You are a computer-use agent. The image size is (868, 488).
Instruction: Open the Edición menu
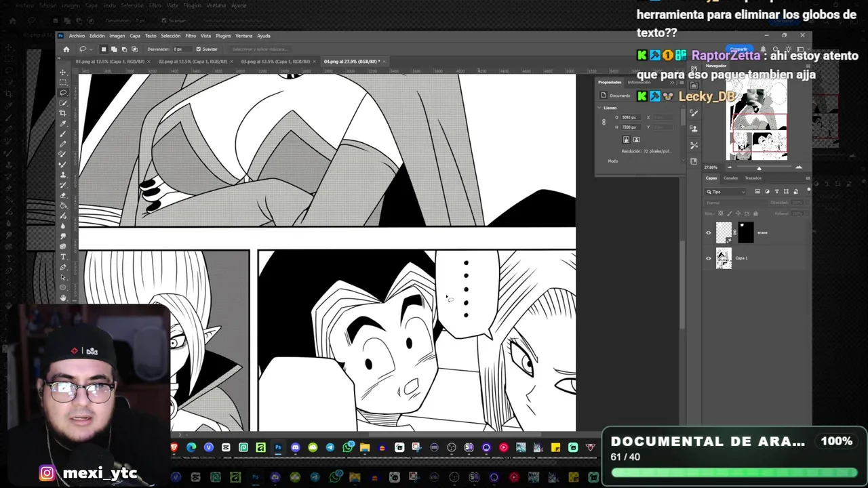tap(97, 36)
